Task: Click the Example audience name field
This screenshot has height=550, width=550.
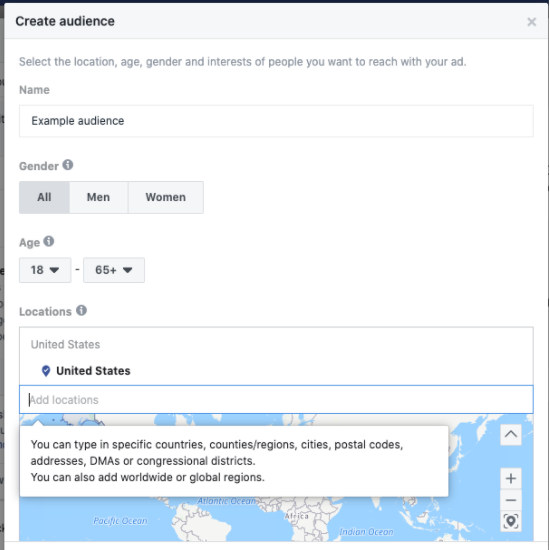Action: (x=276, y=121)
